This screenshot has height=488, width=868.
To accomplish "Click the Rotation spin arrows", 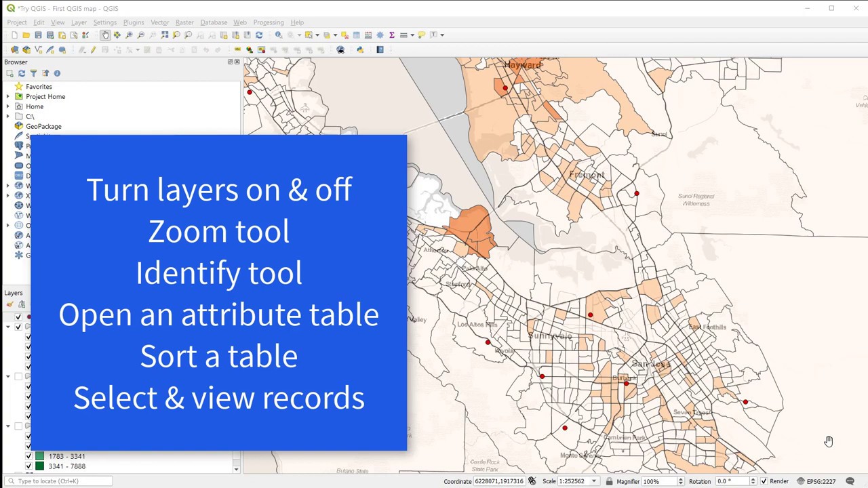I will pyautogui.click(x=753, y=481).
